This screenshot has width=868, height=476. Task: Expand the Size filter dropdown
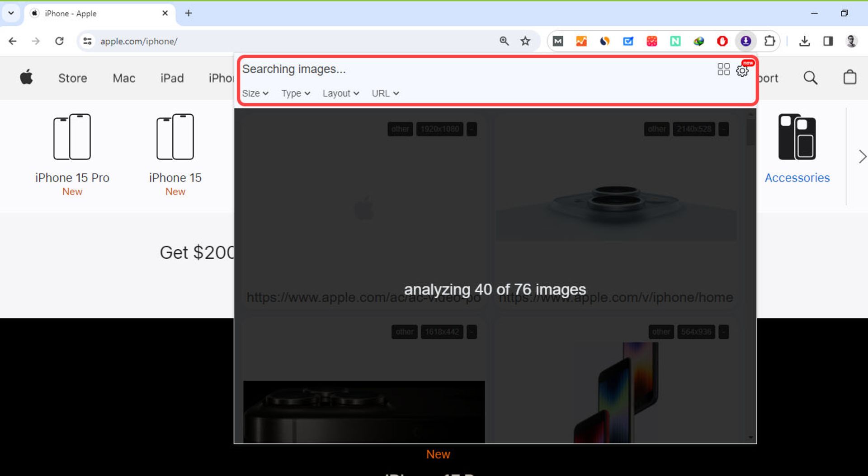(255, 93)
